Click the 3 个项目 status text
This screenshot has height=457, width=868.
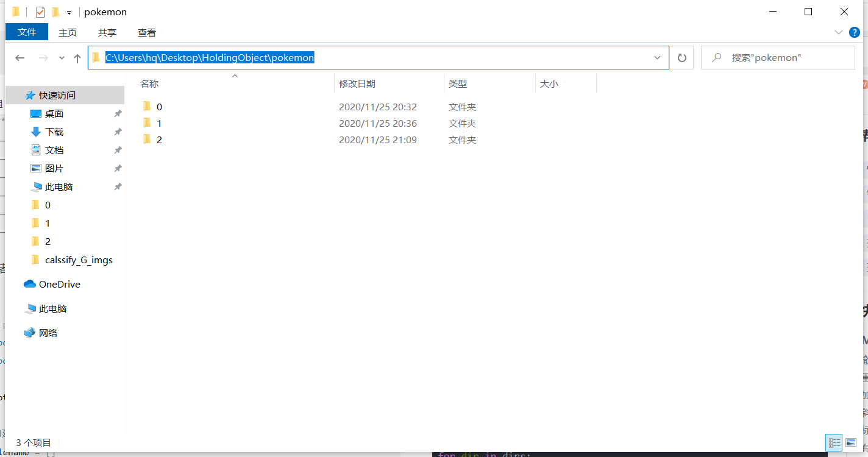[x=34, y=443]
